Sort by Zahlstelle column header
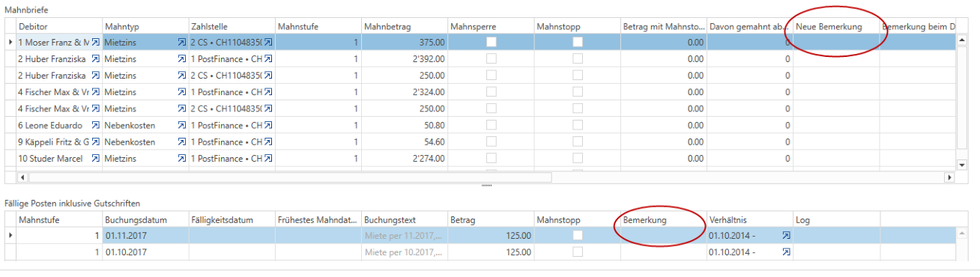Screen dimensions: 980x277 (x=232, y=27)
